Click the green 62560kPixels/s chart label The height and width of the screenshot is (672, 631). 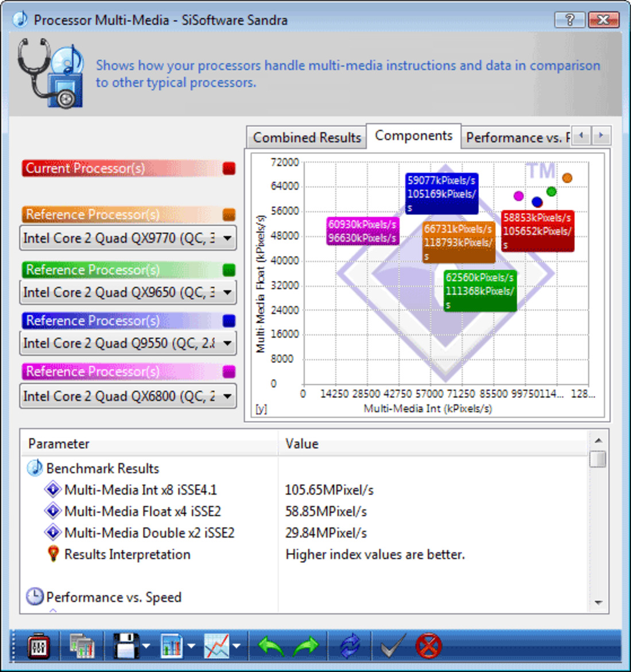480,291
